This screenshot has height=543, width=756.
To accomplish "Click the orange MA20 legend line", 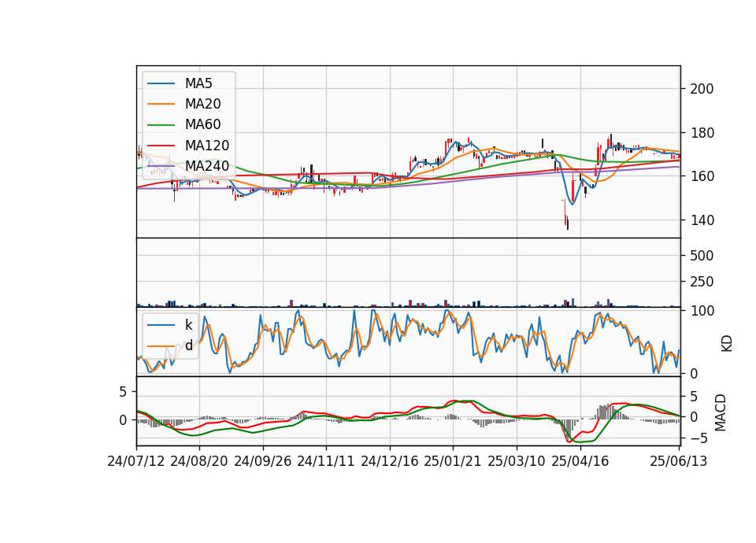I will click(x=161, y=104).
